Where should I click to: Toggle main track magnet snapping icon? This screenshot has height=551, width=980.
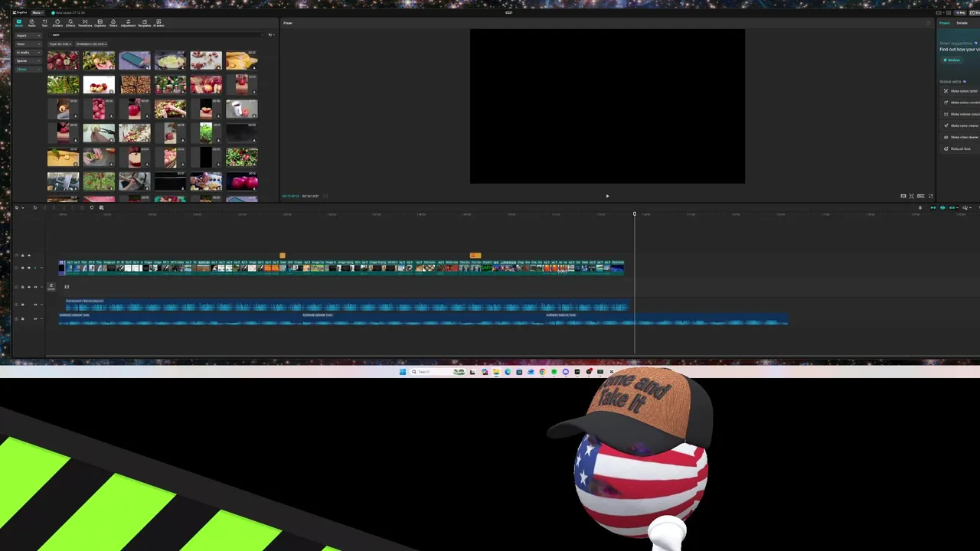click(933, 207)
